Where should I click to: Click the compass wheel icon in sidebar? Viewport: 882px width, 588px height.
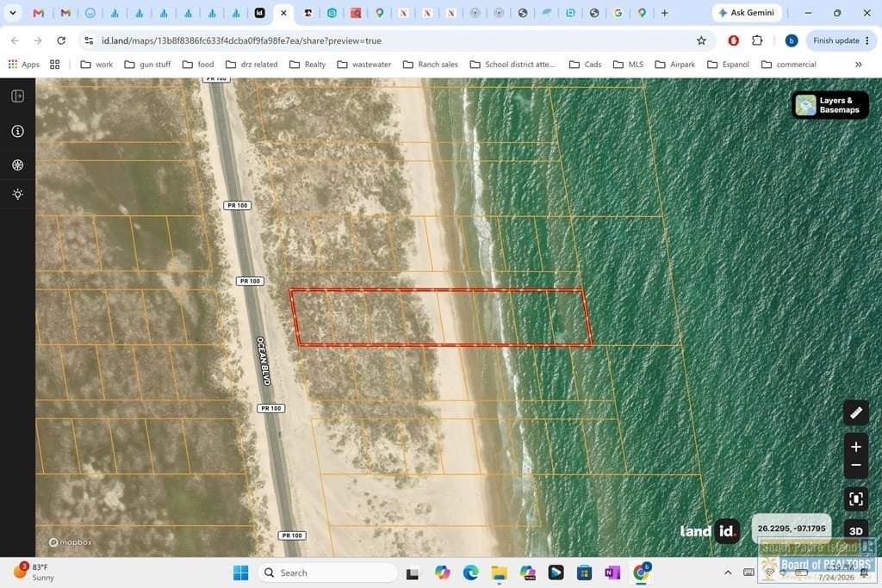17,164
